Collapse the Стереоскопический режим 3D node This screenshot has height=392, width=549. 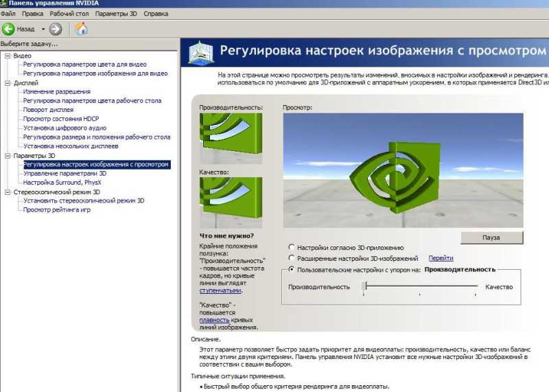pyautogui.click(x=8, y=192)
